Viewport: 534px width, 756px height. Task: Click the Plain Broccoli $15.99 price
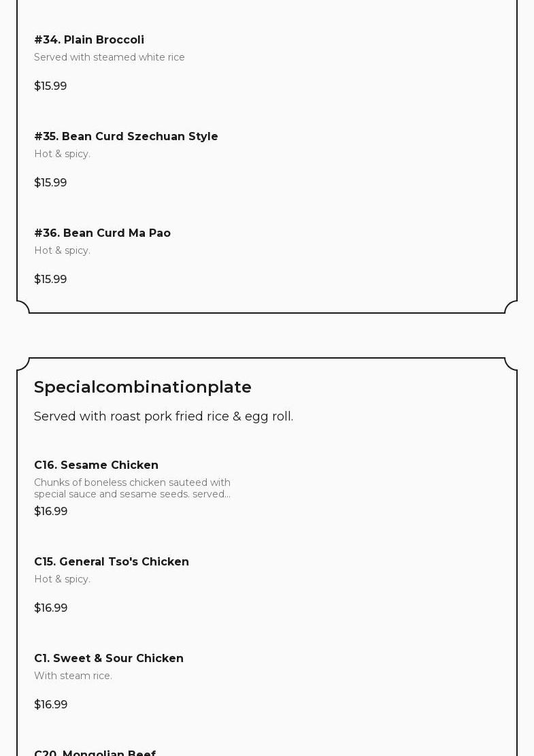[50, 86]
